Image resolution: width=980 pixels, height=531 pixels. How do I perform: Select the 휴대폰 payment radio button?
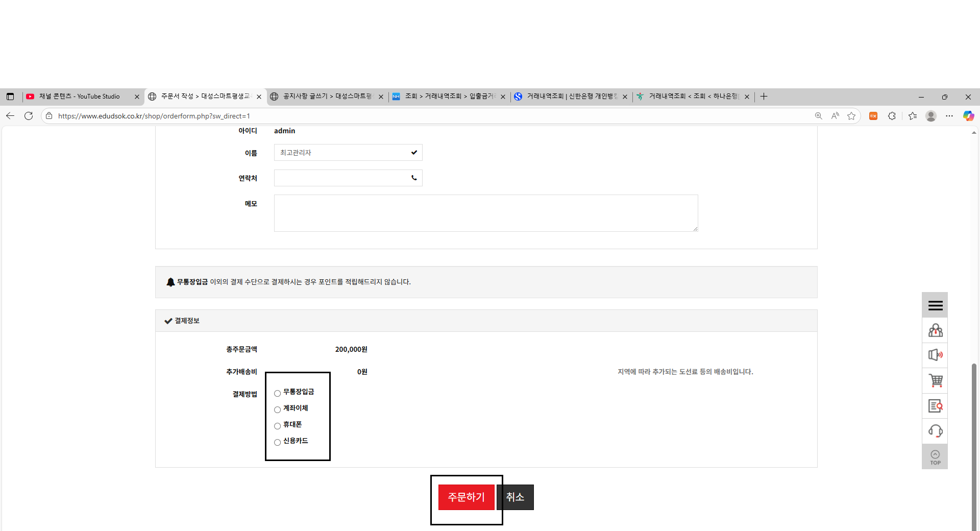tap(277, 426)
